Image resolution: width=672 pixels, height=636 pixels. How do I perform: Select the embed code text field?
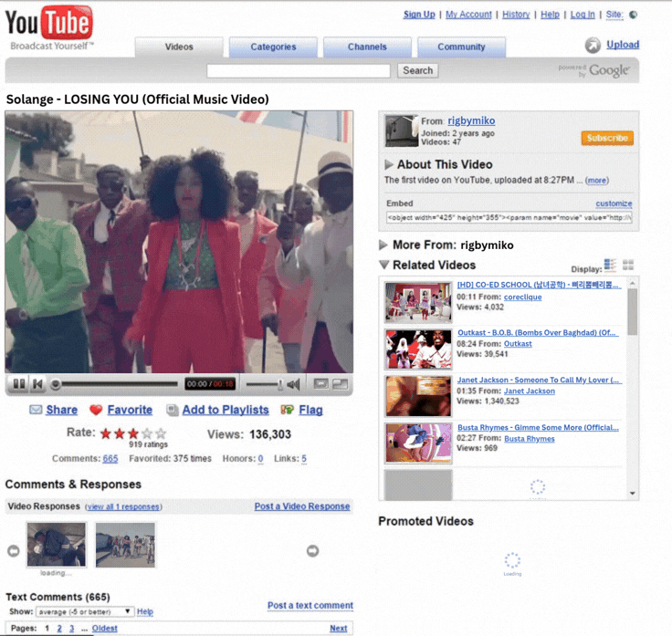[x=509, y=217]
